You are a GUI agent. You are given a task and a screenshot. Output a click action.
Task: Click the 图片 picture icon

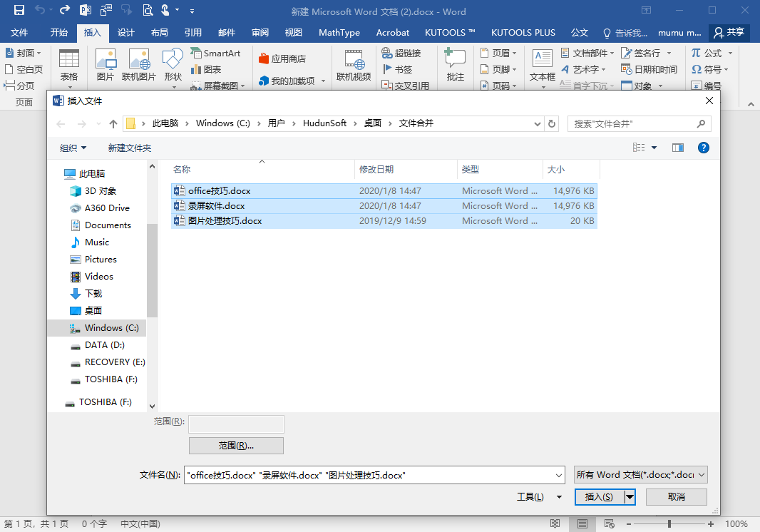click(x=106, y=66)
